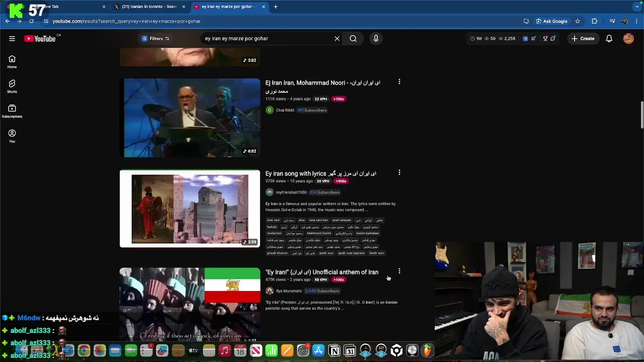This screenshot has width=644, height=362.
Task: Expand the tab search chevron at top right
Action: pos(637,7)
